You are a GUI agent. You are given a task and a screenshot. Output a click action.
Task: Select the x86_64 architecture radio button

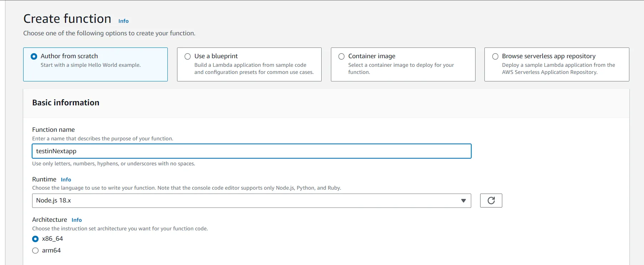35,239
